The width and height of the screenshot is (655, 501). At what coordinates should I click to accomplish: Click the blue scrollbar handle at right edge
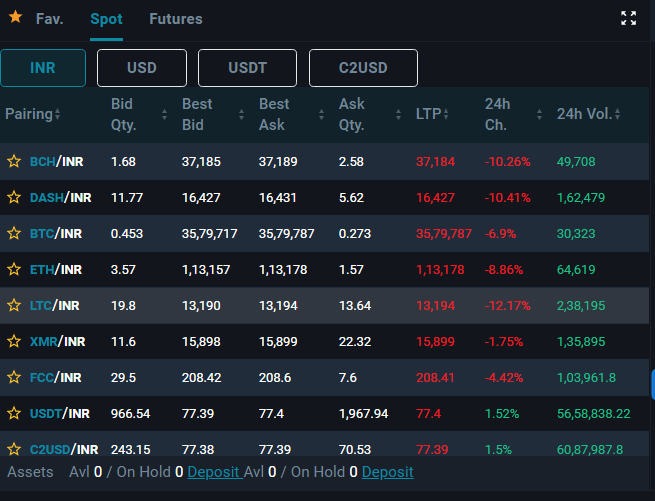[653, 384]
